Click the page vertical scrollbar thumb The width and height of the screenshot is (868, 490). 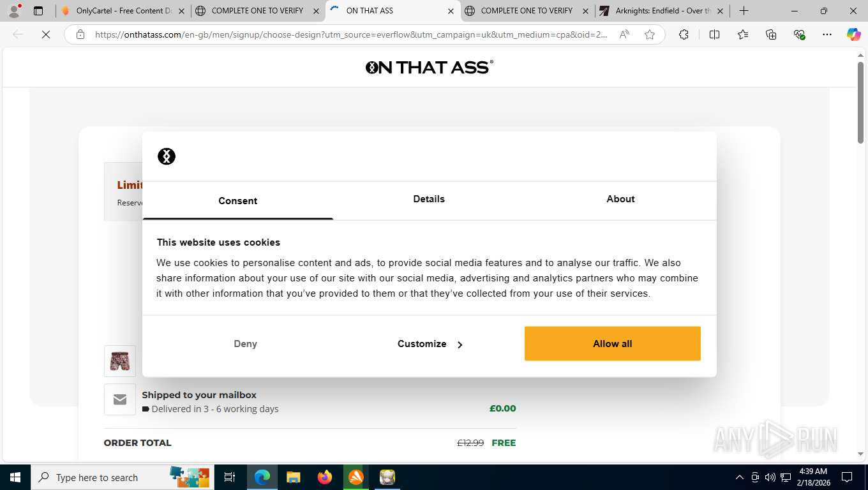pyautogui.click(x=860, y=102)
